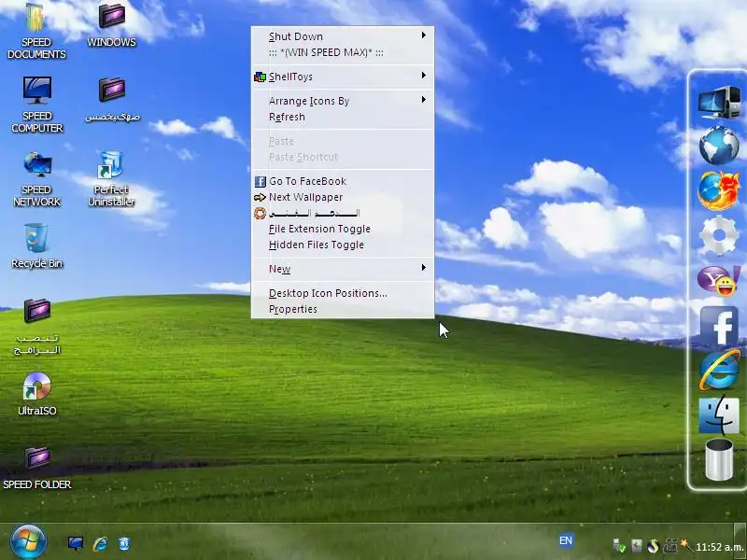Image resolution: width=747 pixels, height=560 pixels.
Task: Choose Next Wallpaper from the menu
Action: pos(343,197)
